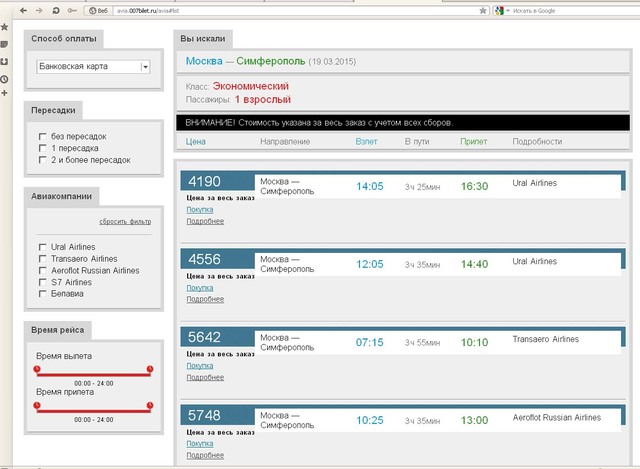The image size is (640, 469).
Task: Sort results by the Прилет column
Action: [x=473, y=142]
